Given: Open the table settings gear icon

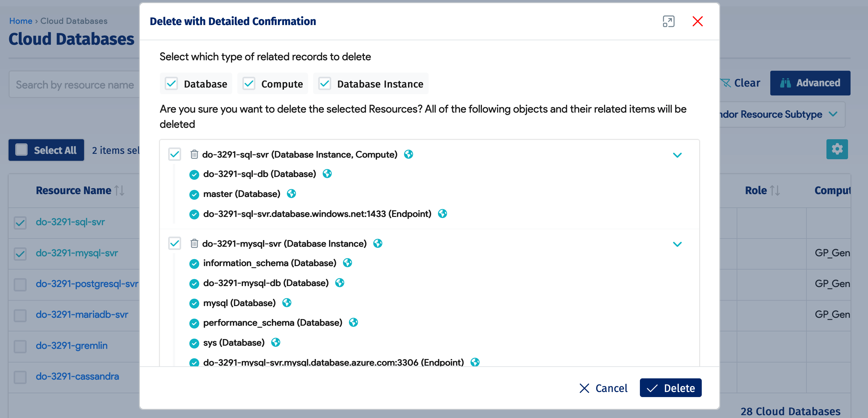Looking at the screenshot, I should [837, 149].
